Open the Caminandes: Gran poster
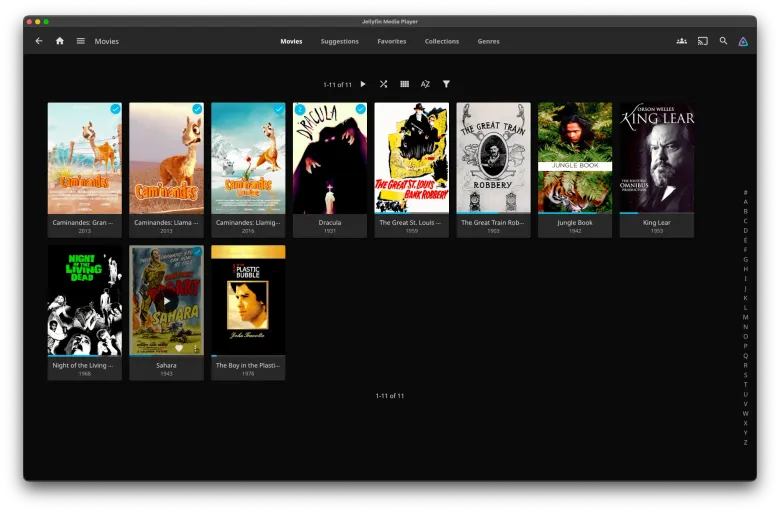The image size is (780, 512). coord(85,158)
